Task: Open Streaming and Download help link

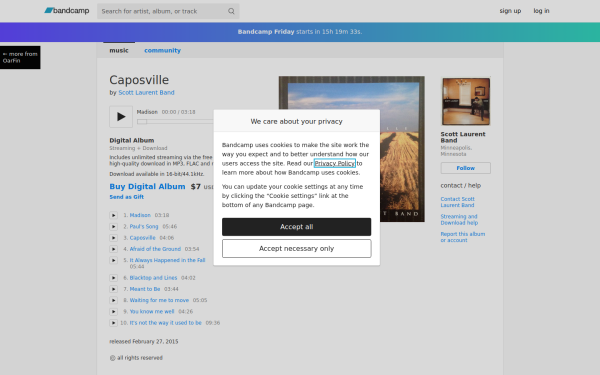Action: point(459,220)
